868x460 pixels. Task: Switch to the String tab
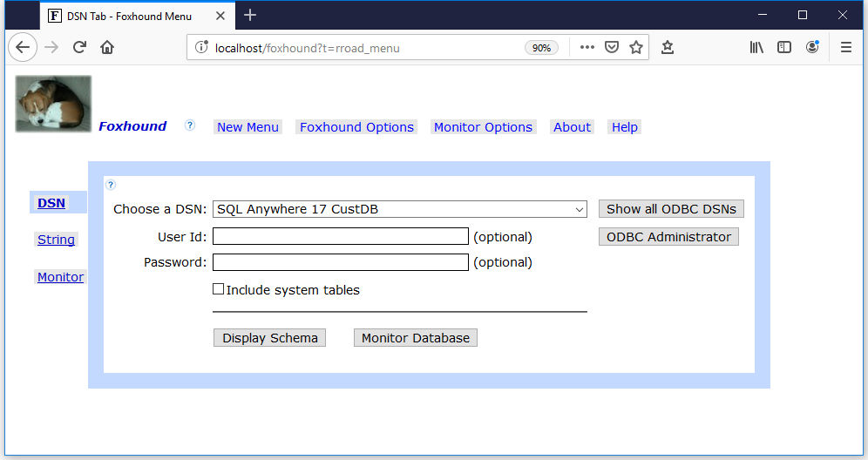56,240
